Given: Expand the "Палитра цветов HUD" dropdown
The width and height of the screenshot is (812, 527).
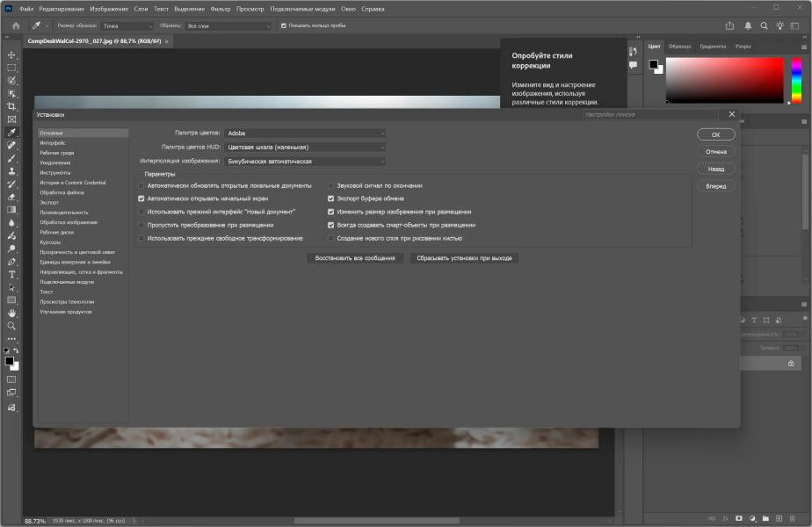Looking at the screenshot, I should point(305,147).
